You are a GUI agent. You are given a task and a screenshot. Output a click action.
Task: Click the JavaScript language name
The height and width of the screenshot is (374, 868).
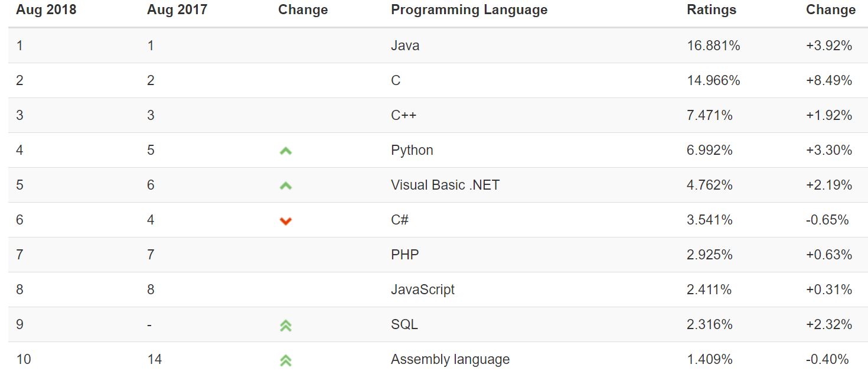tap(422, 290)
